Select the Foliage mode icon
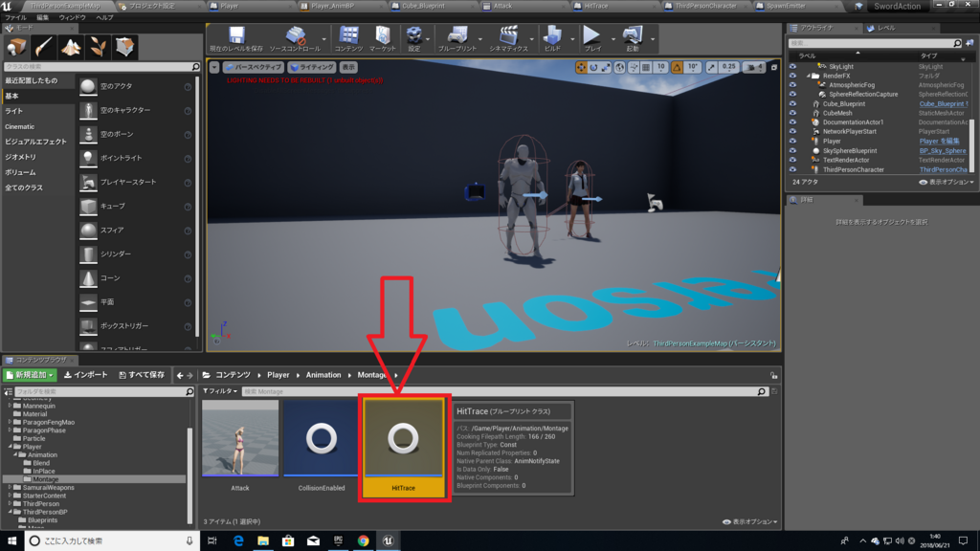 tap(98, 47)
